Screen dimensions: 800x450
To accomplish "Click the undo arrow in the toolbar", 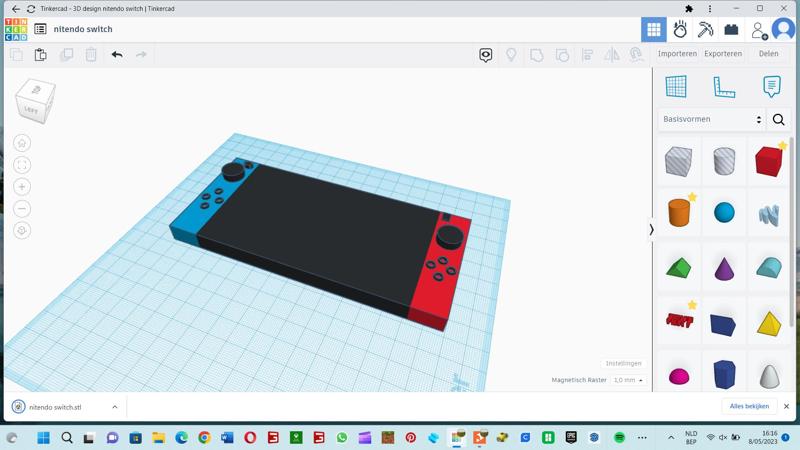I will tap(117, 55).
